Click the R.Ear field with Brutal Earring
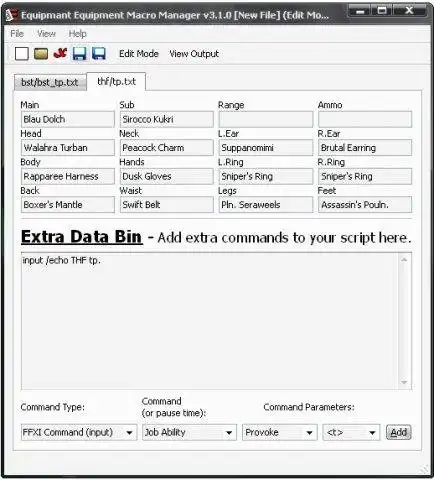The height and width of the screenshot is (480, 434). [x=365, y=148]
